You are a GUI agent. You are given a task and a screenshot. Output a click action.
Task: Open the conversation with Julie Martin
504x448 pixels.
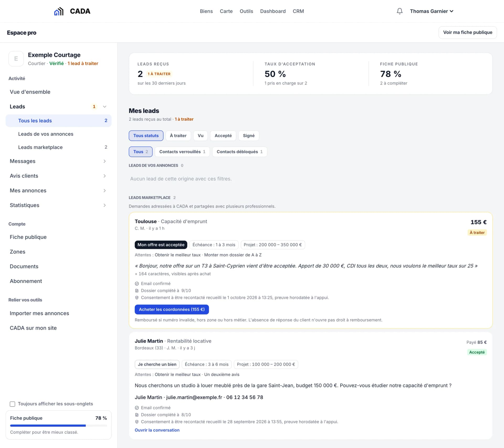[x=157, y=430]
